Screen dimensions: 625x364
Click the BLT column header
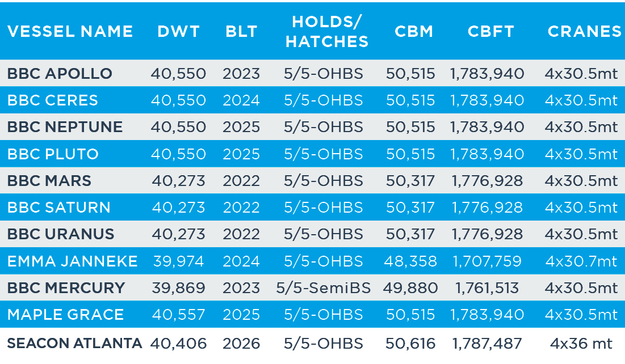(x=241, y=31)
